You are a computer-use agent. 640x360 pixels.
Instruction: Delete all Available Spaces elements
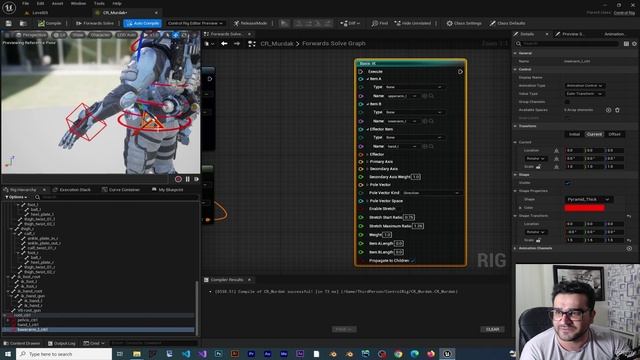point(617,110)
